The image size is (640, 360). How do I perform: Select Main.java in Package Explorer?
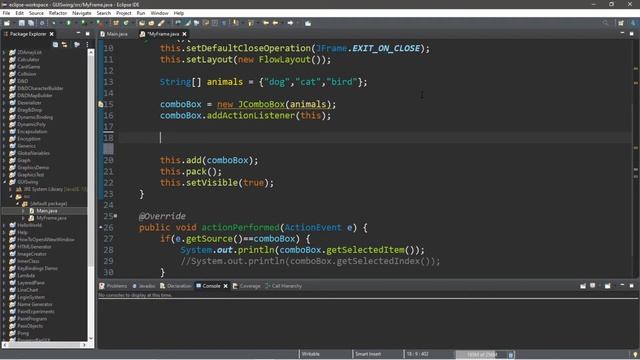coord(47,211)
